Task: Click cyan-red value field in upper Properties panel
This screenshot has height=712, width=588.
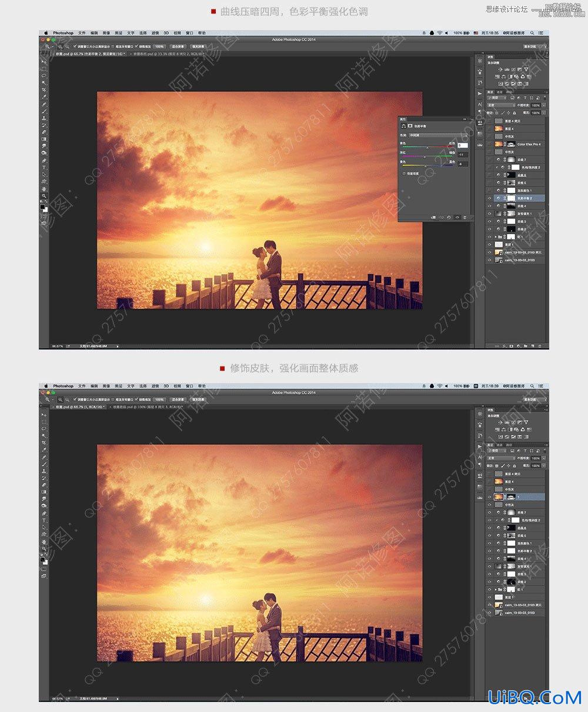Action: [x=463, y=145]
